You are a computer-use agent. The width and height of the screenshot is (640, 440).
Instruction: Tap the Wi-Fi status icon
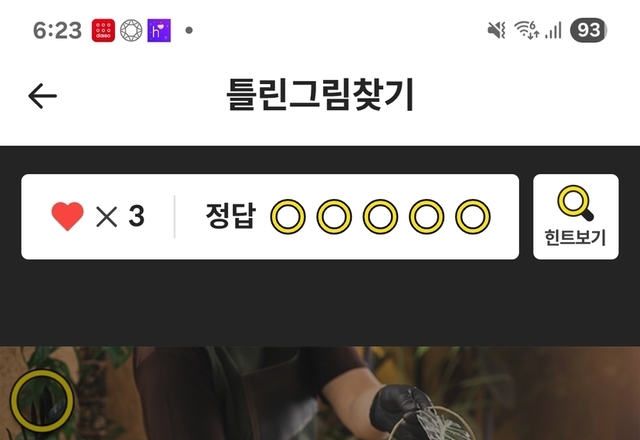(527, 30)
